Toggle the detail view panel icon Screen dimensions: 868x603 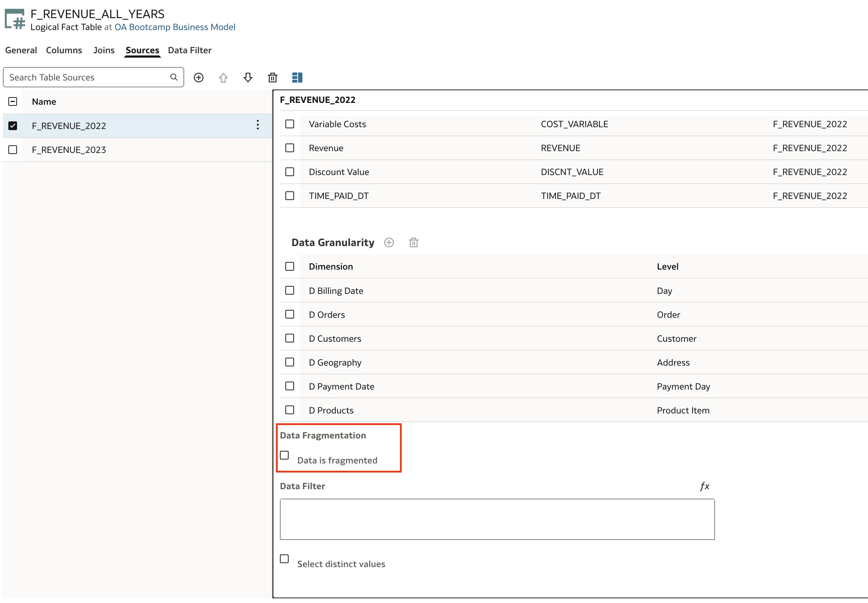(x=297, y=78)
